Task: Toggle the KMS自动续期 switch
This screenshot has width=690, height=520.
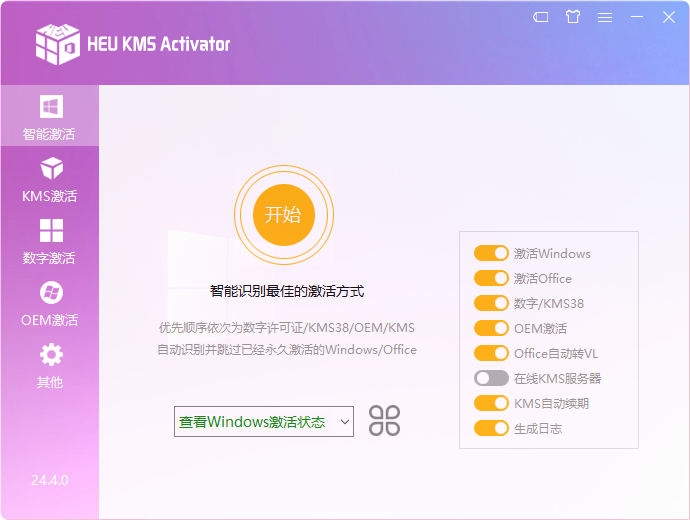Action: [491, 403]
